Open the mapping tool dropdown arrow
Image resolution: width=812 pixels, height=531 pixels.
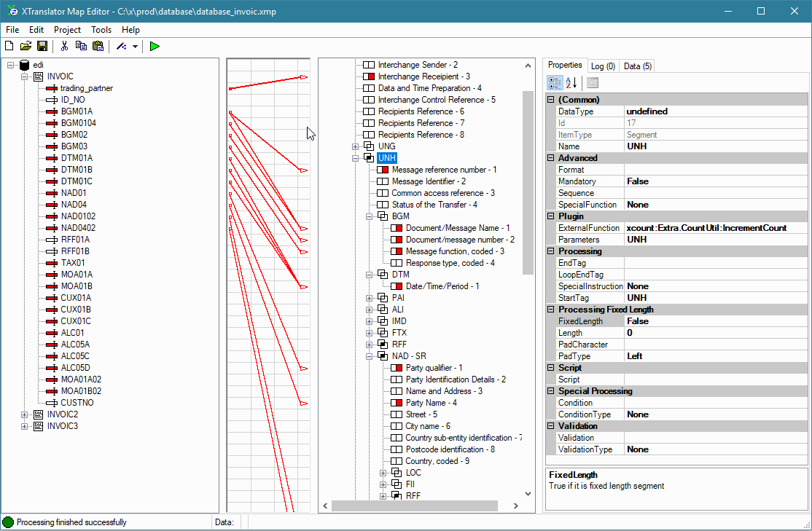click(135, 46)
